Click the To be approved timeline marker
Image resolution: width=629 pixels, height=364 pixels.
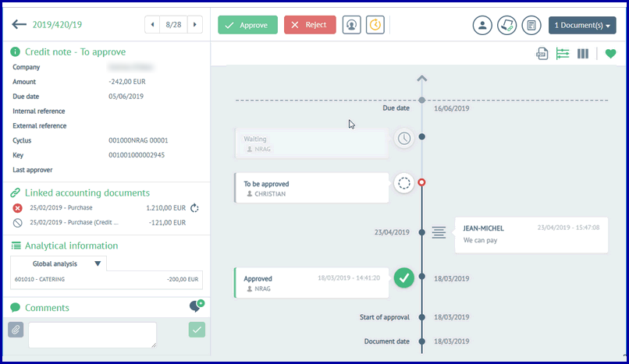click(x=422, y=182)
